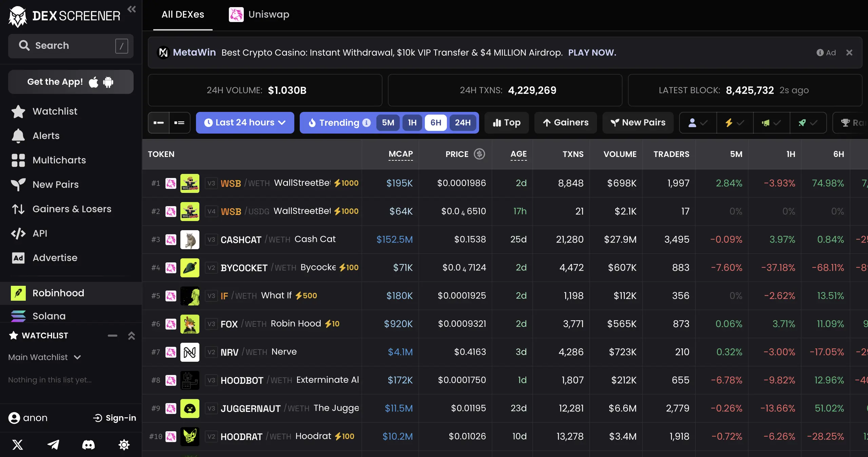Toggle the rocket launch filter
Screen dimensions: 868x457
pyautogui.click(x=808, y=123)
